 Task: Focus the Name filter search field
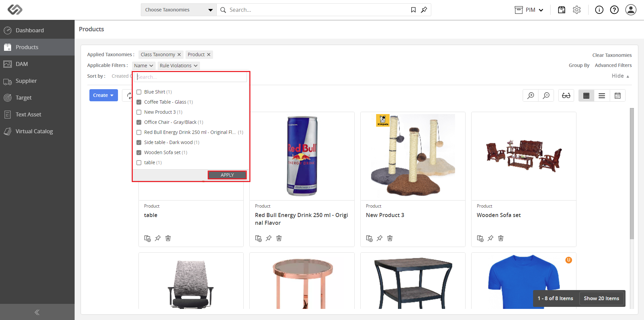[x=191, y=77]
